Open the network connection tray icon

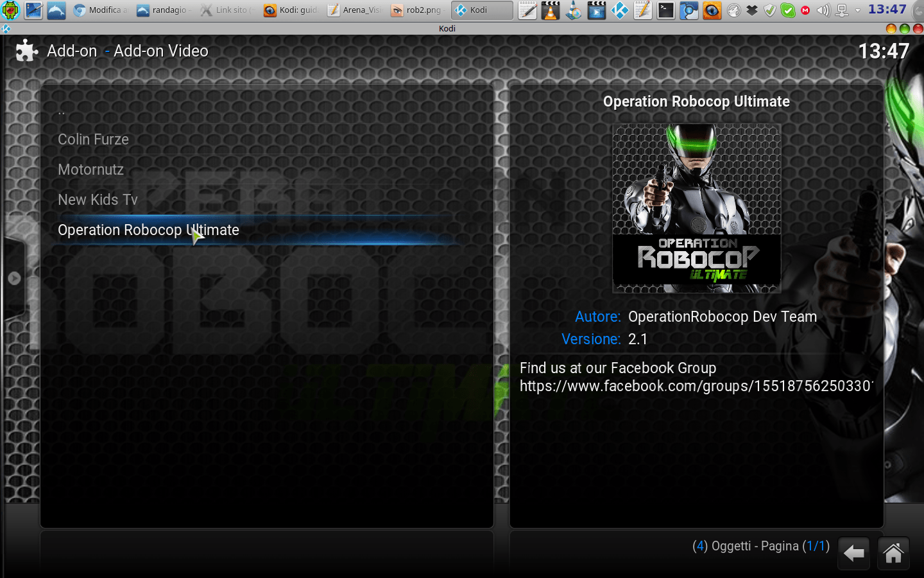pos(842,10)
